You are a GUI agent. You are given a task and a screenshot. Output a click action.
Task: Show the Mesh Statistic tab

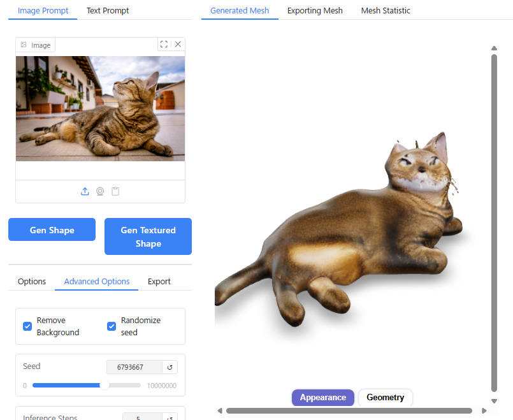pos(386,11)
